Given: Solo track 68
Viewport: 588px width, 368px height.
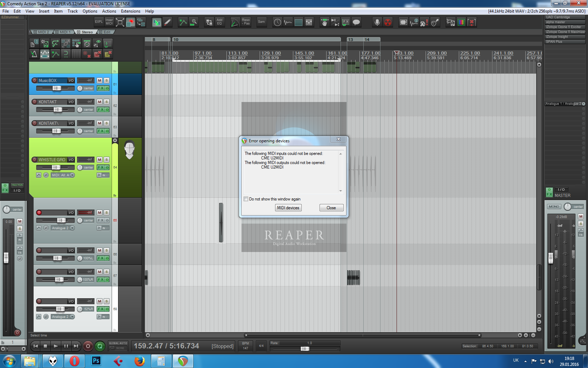Looking at the screenshot, I should (107, 301).
